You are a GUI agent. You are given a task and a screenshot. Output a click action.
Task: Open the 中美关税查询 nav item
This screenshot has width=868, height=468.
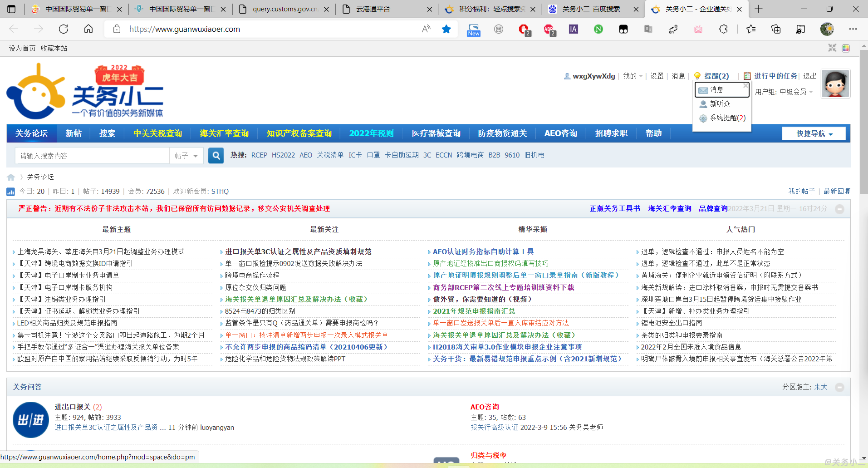coord(157,133)
